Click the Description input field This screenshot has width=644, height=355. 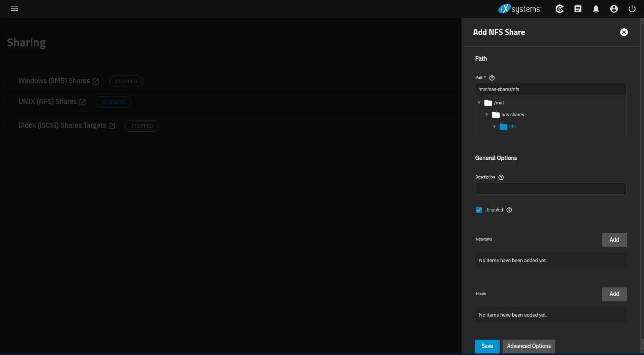tap(550, 188)
